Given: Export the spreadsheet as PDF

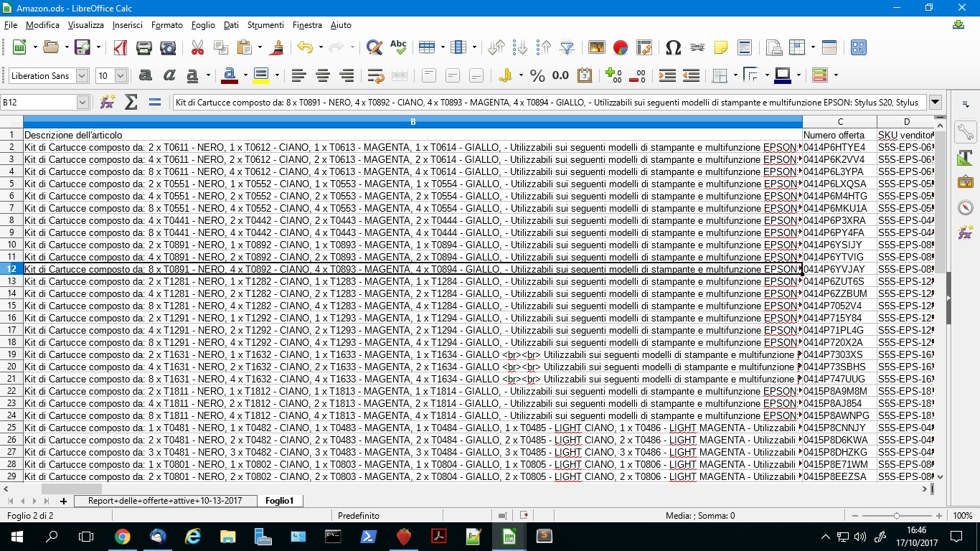Looking at the screenshot, I should (x=121, y=47).
